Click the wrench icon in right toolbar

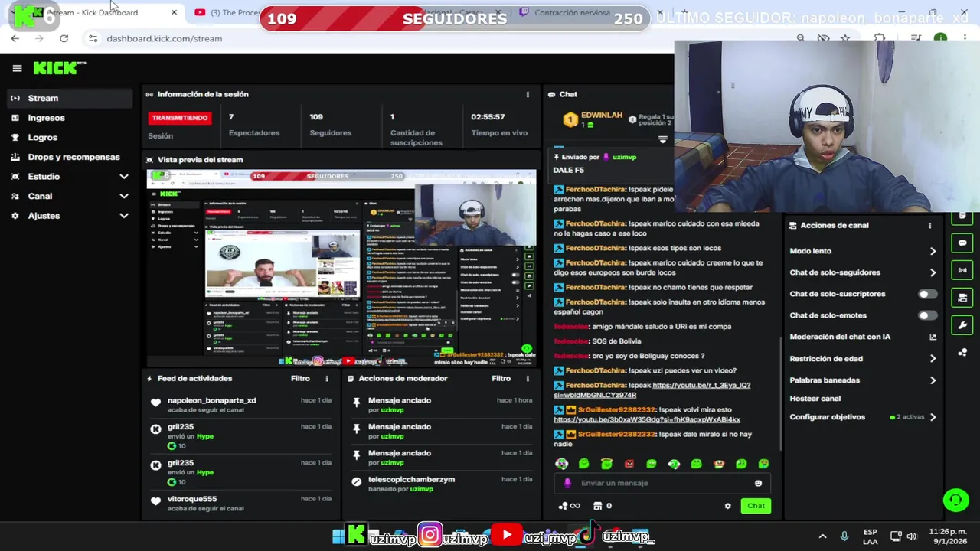962,325
